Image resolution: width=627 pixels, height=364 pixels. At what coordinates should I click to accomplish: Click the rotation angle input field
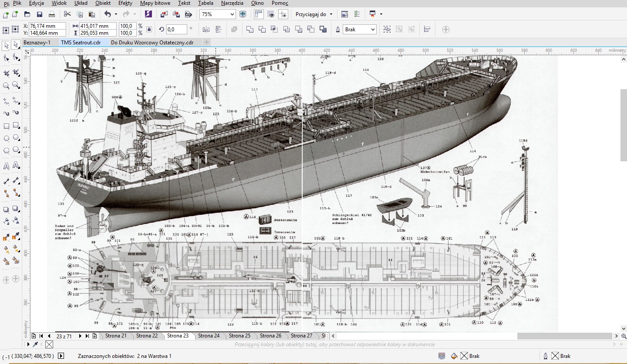(176, 30)
